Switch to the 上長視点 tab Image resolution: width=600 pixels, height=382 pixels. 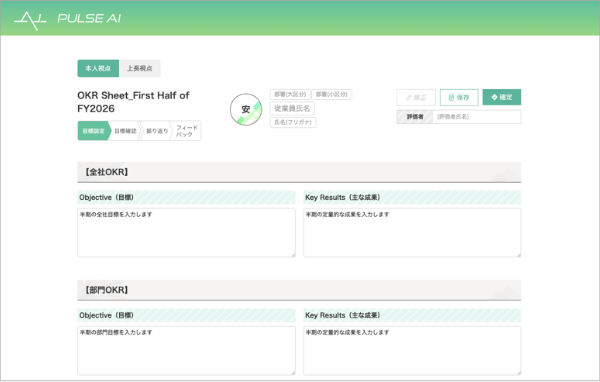140,69
